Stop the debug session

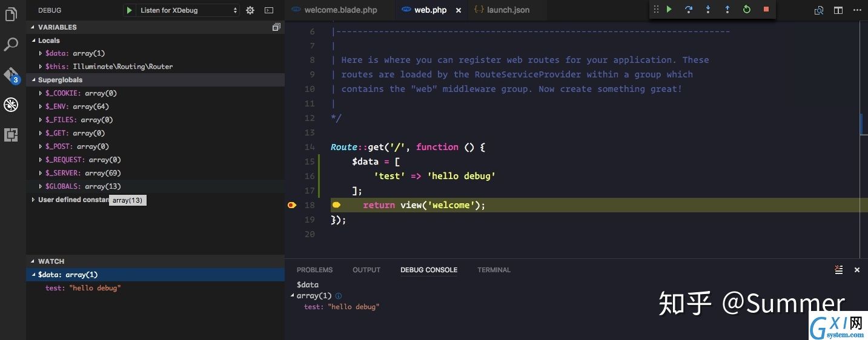click(x=766, y=9)
